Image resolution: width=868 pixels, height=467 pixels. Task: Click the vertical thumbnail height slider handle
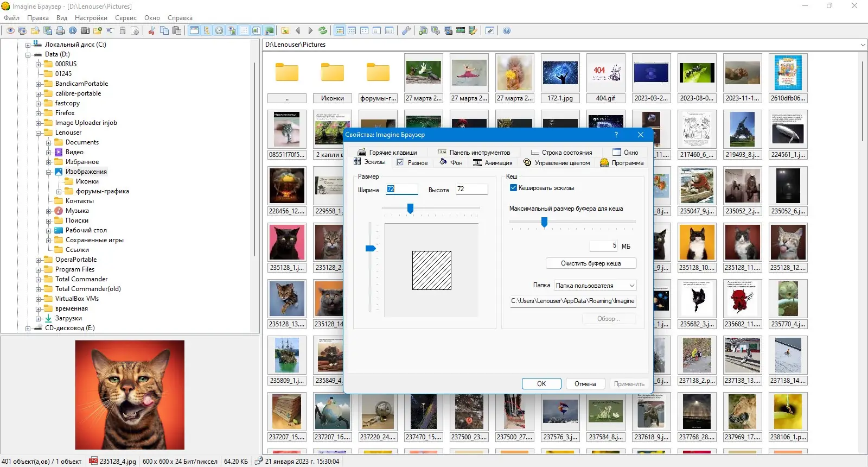click(371, 249)
